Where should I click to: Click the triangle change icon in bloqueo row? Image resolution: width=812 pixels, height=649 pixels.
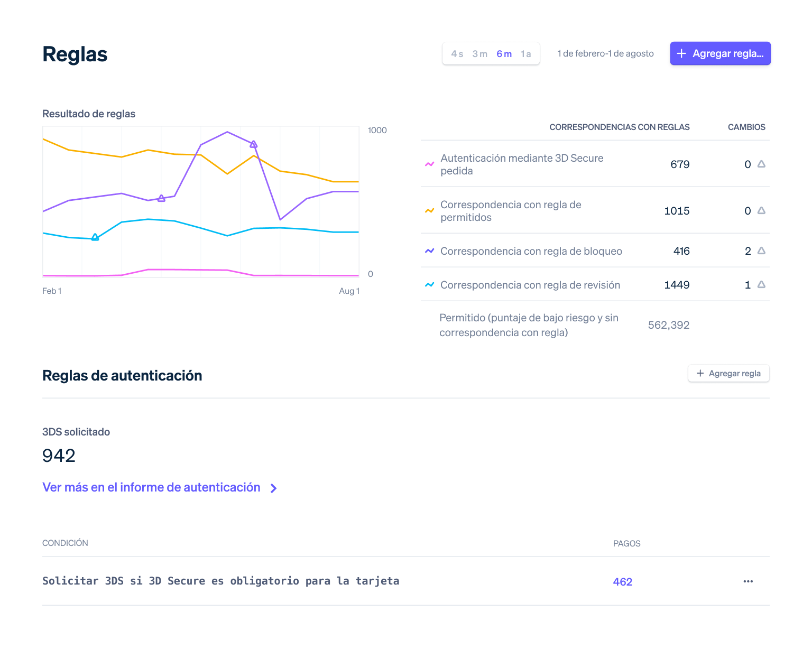[x=761, y=251]
